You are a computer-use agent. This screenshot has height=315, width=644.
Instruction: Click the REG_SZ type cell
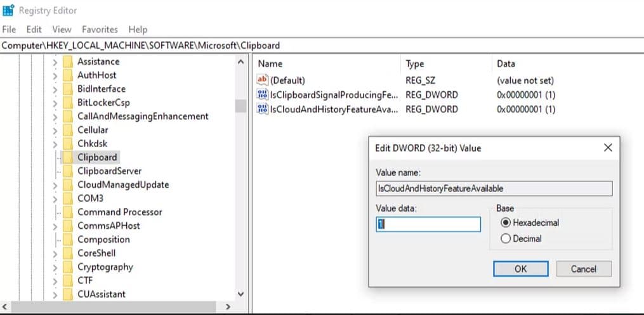click(420, 80)
